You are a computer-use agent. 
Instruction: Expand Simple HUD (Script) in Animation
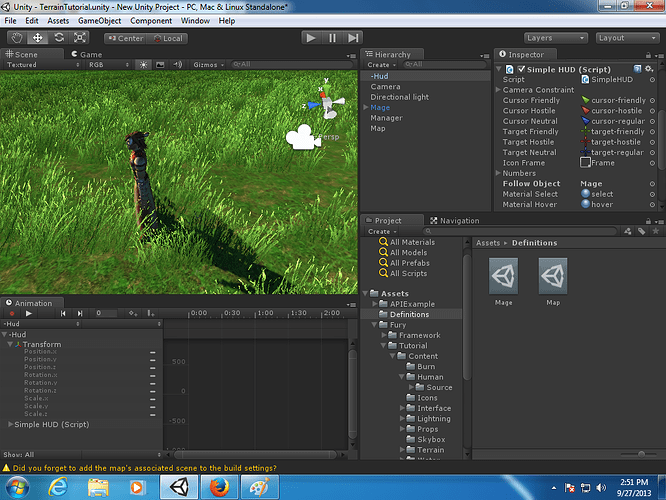[x=10, y=424]
